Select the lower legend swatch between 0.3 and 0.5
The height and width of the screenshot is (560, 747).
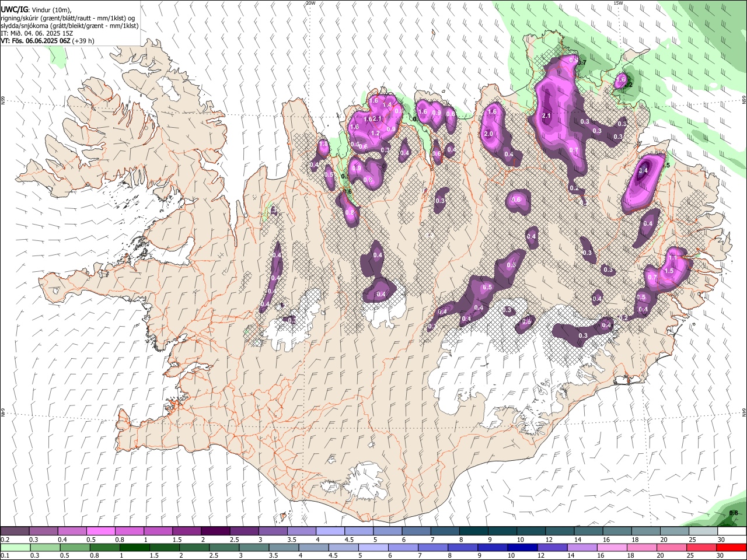(x=45, y=547)
